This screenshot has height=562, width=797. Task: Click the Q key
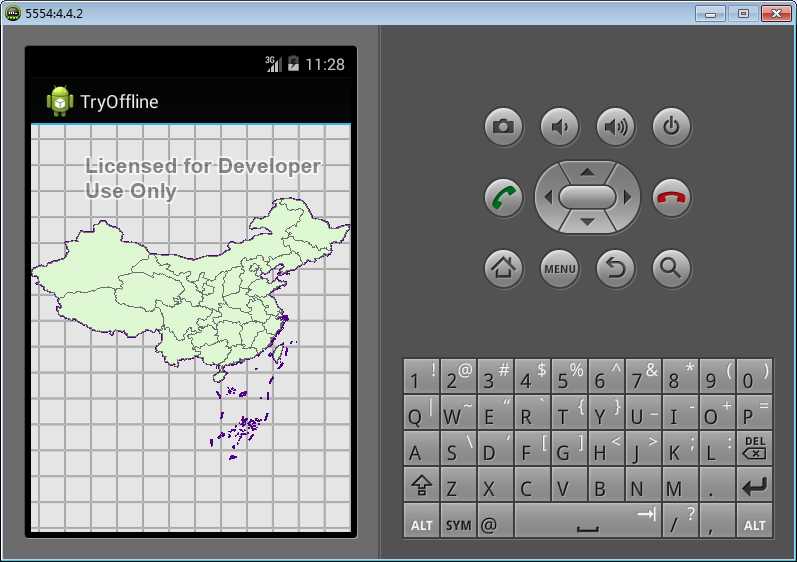click(421, 412)
